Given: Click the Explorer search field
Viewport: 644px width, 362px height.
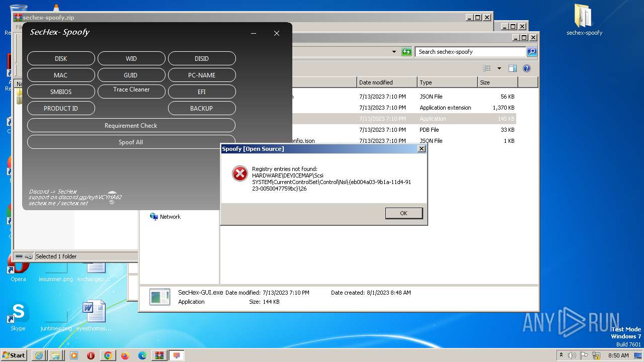Looking at the screenshot, I should pos(470,52).
